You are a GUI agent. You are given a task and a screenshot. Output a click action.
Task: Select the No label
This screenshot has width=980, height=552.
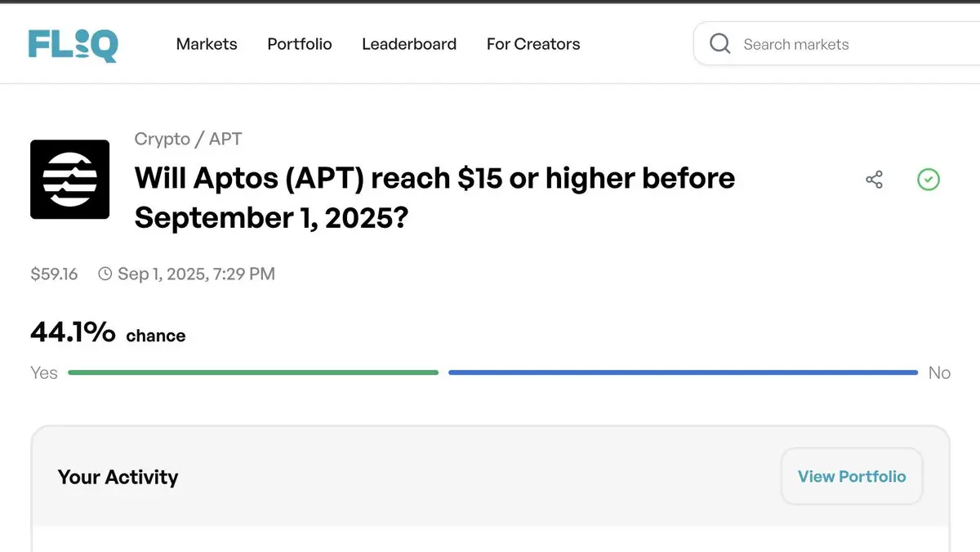tap(939, 373)
